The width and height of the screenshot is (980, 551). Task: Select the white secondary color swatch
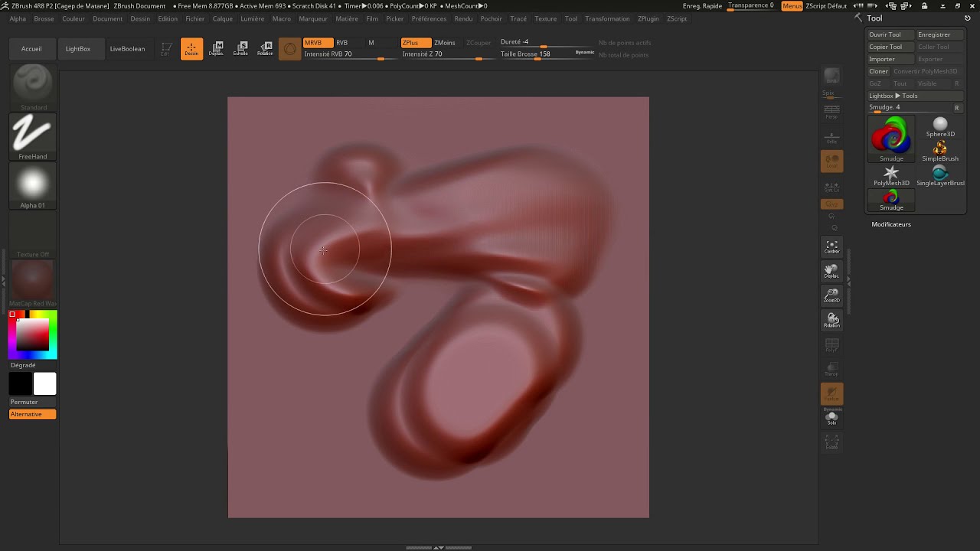click(x=44, y=383)
